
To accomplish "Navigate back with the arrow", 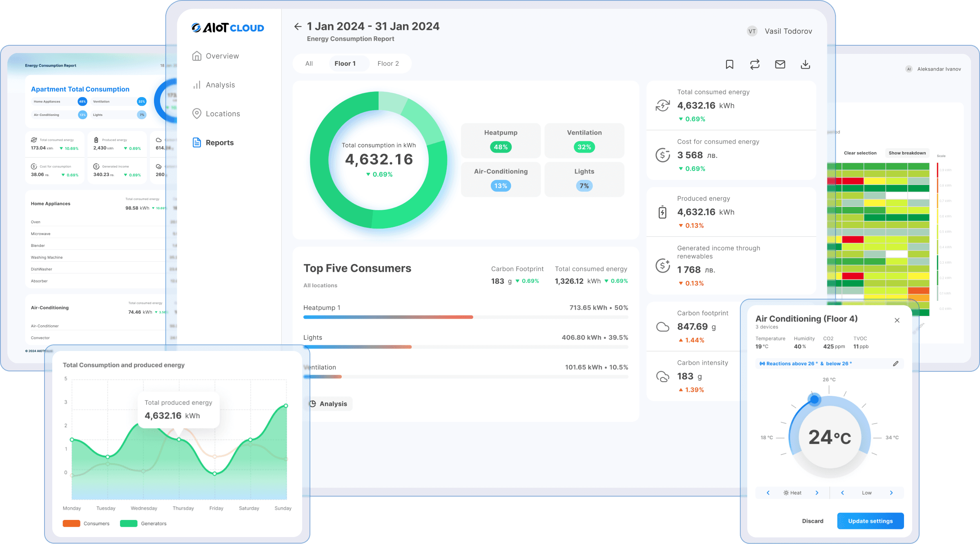I will coord(297,26).
